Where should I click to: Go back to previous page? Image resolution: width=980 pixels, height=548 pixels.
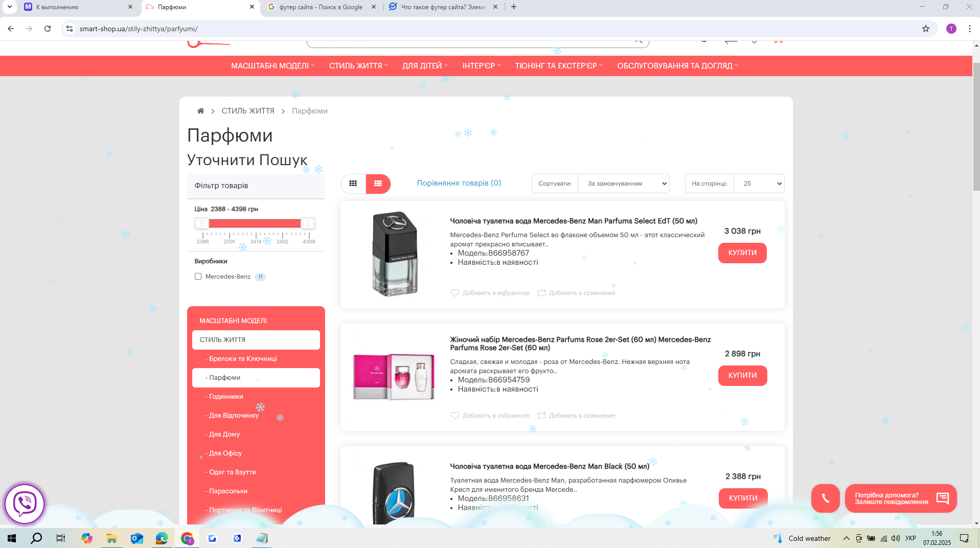[x=11, y=29]
